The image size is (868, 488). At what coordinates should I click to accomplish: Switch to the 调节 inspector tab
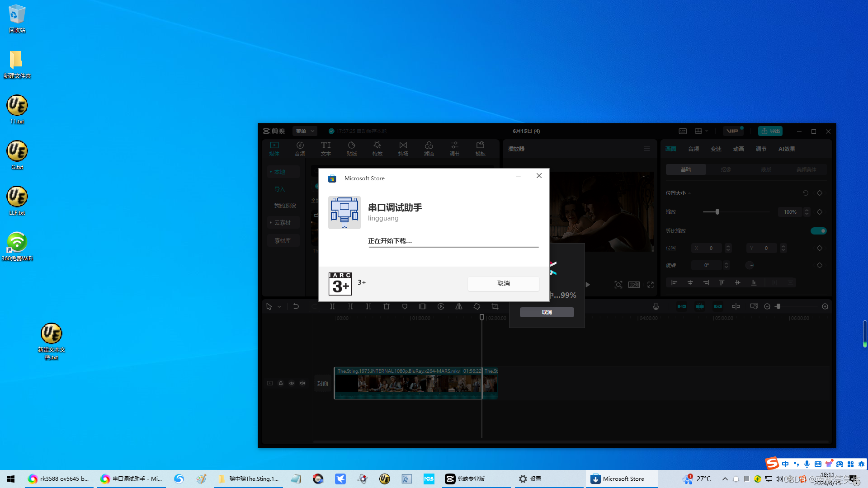(x=761, y=149)
